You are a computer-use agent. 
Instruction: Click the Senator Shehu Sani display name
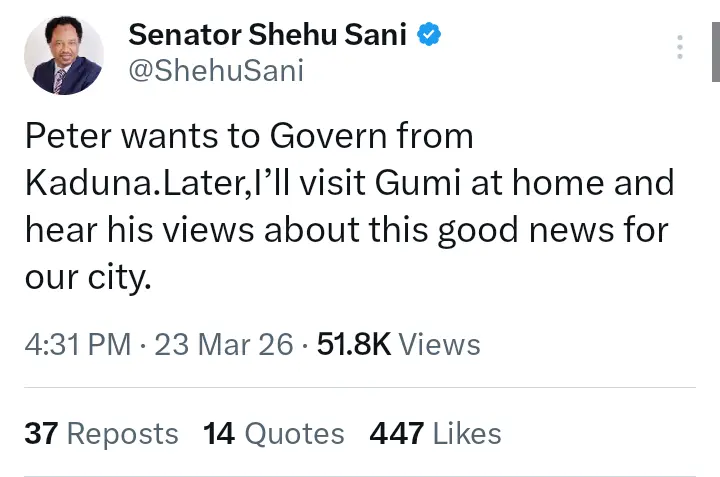point(267,35)
